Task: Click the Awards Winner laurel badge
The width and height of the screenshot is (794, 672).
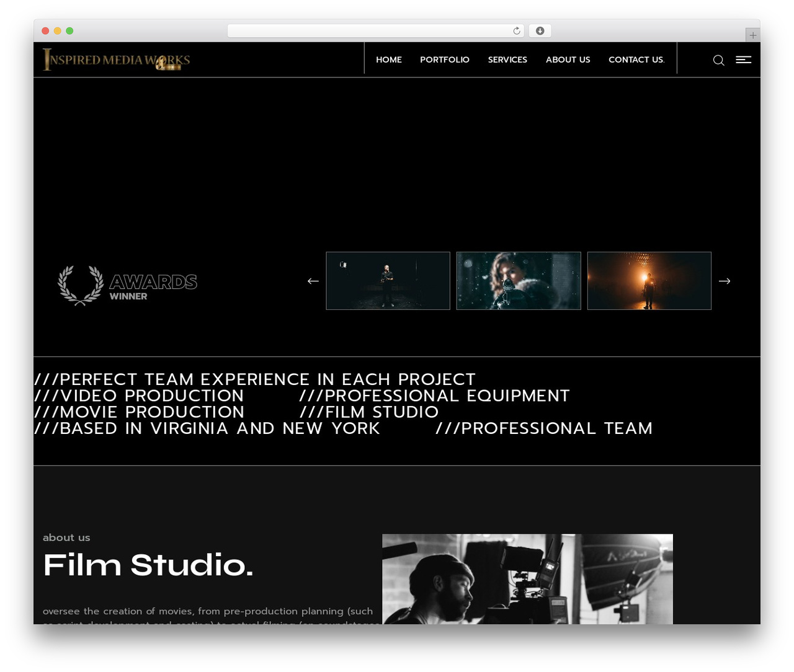Action: click(x=127, y=285)
